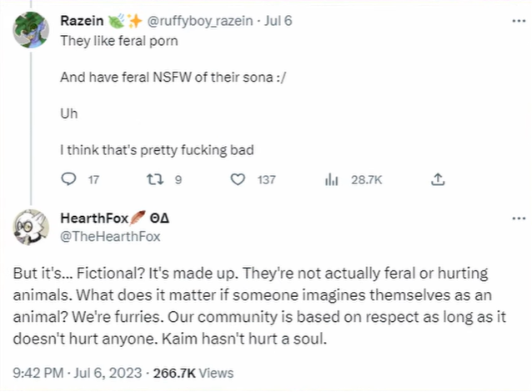
Task: Click the reply speech bubble icon
Action: tap(70, 179)
